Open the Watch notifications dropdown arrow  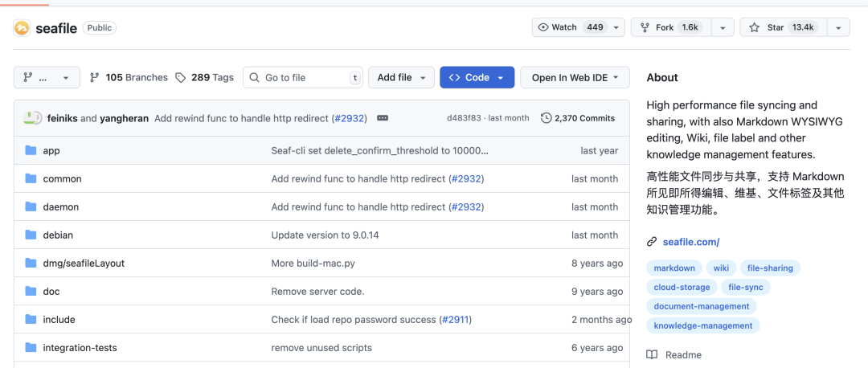(616, 27)
